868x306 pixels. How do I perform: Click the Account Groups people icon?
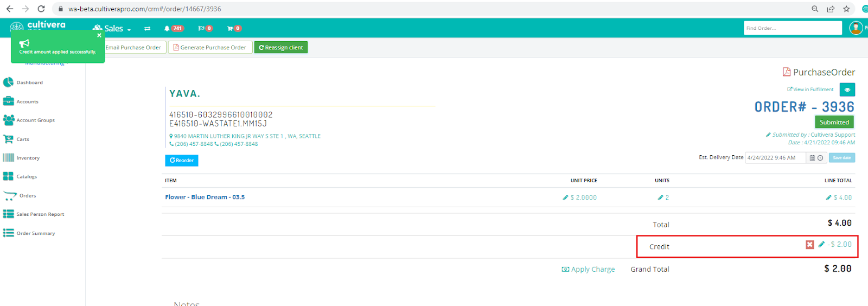click(x=8, y=120)
